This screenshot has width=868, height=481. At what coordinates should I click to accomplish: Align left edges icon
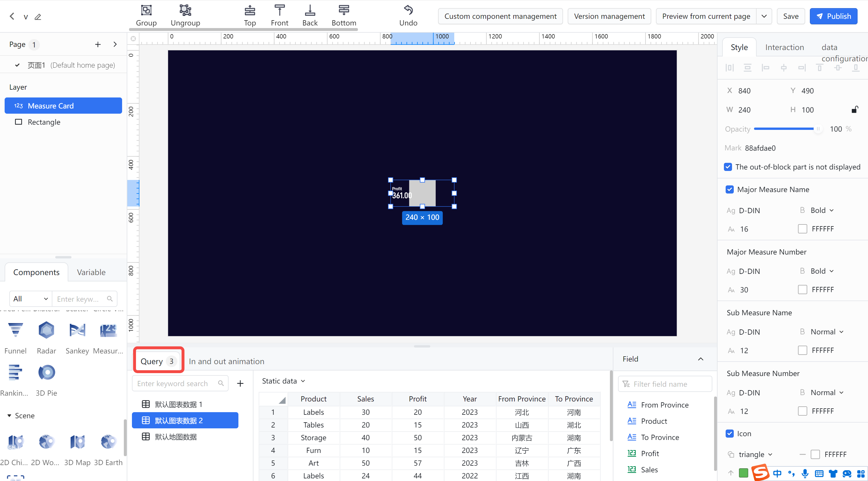766,68
